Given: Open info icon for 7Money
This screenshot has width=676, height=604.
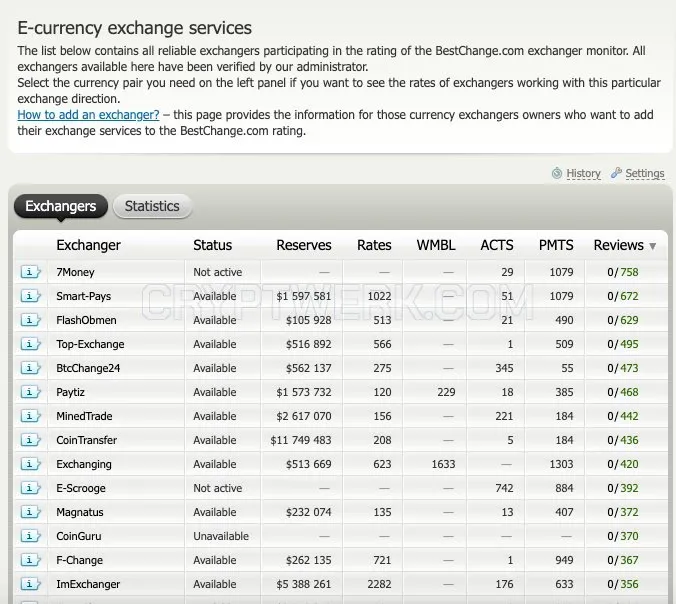Looking at the screenshot, I should 31,272.
